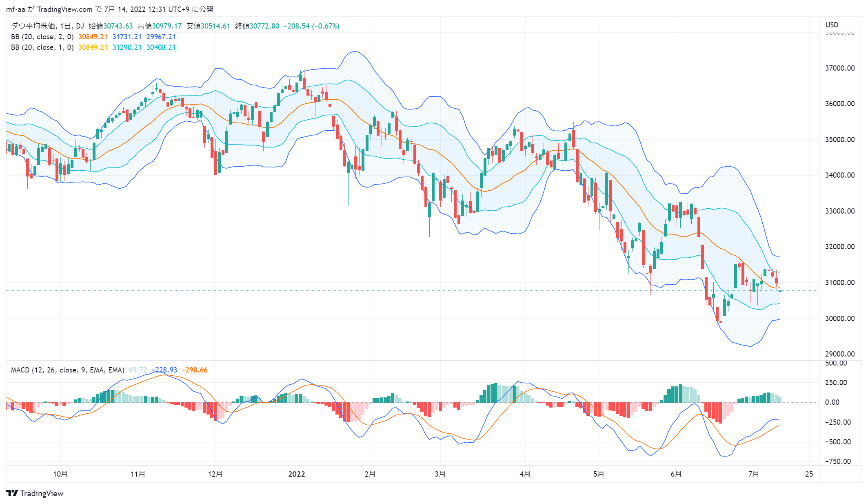Image resolution: width=868 pixels, height=504 pixels.
Task: Click the 10月 time axis label
Action: click(x=60, y=474)
